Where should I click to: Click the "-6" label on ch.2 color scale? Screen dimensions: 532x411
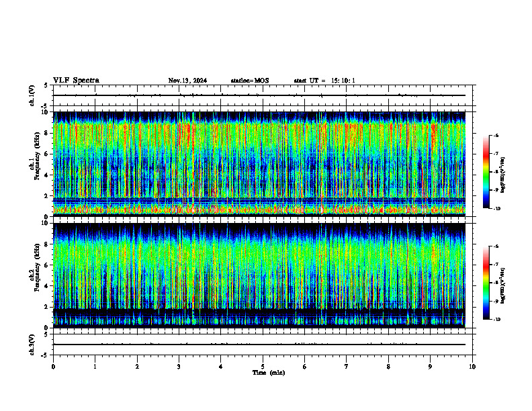click(496, 246)
